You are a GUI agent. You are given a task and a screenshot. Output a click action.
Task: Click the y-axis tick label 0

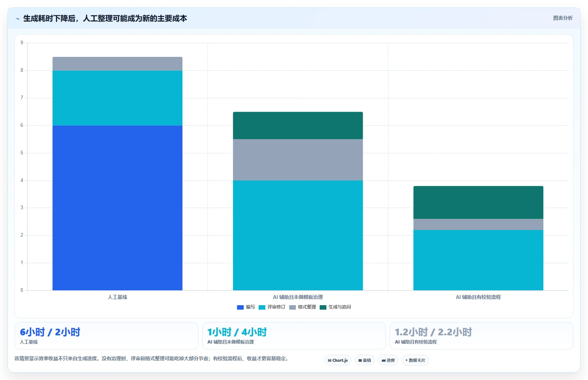(x=22, y=290)
